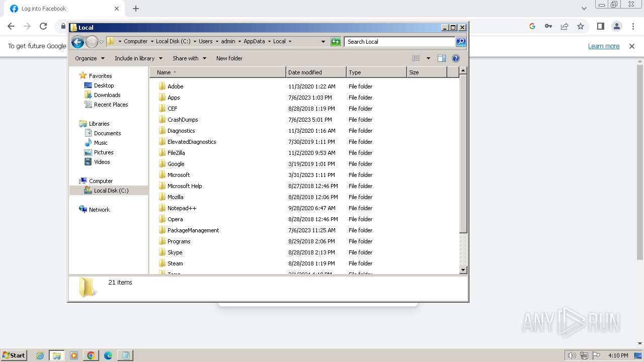Open the Organize dropdown menu

90,58
